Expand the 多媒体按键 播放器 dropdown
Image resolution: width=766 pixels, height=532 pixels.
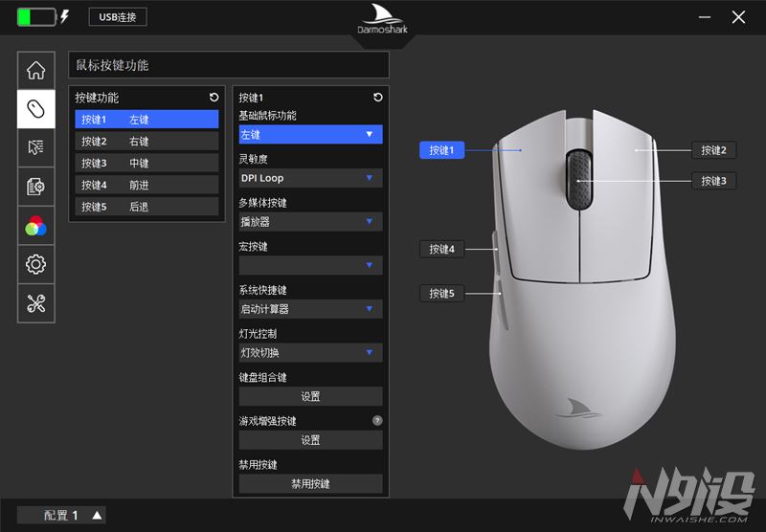pyautogui.click(x=310, y=222)
